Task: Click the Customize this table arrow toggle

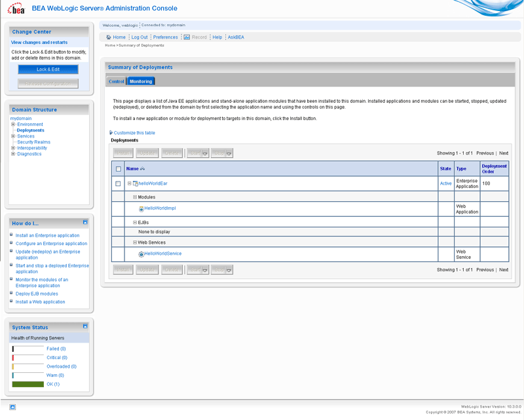Action: [111, 132]
